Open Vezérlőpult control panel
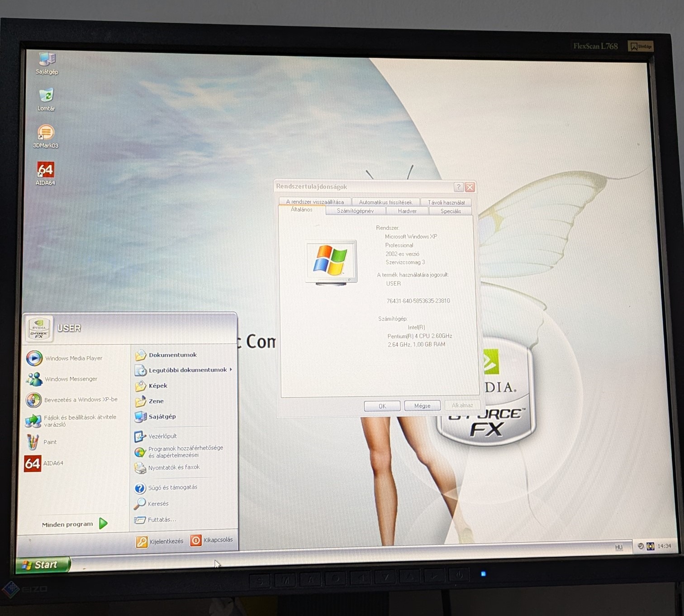The height and width of the screenshot is (616, 684). [156, 436]
